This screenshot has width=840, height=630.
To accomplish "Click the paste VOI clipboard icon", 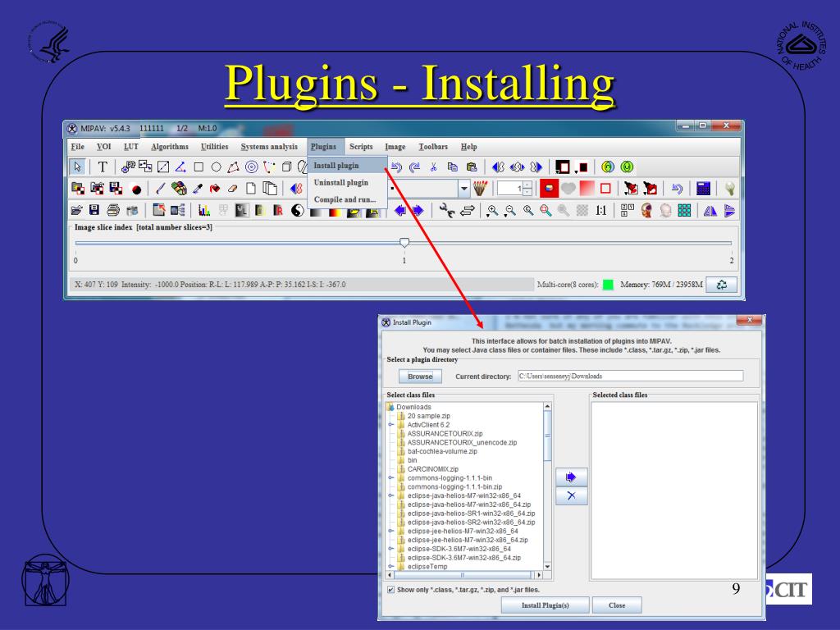I will click(471, 167).
